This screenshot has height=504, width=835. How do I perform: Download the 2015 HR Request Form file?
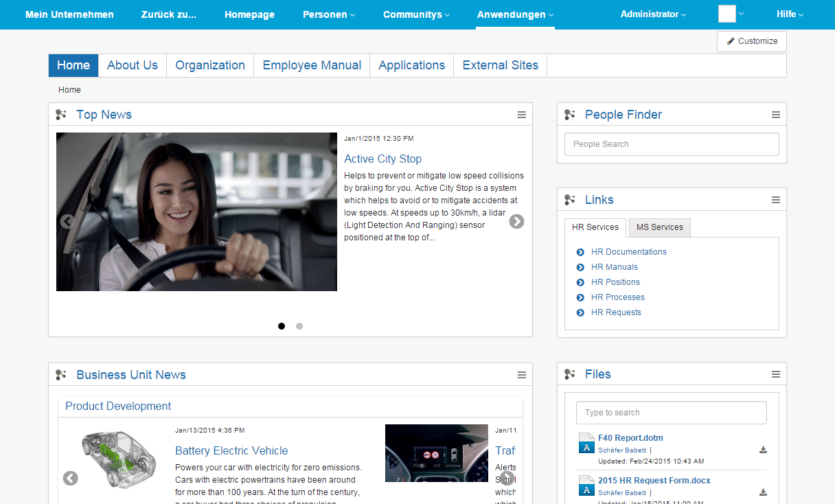(763, 493)
